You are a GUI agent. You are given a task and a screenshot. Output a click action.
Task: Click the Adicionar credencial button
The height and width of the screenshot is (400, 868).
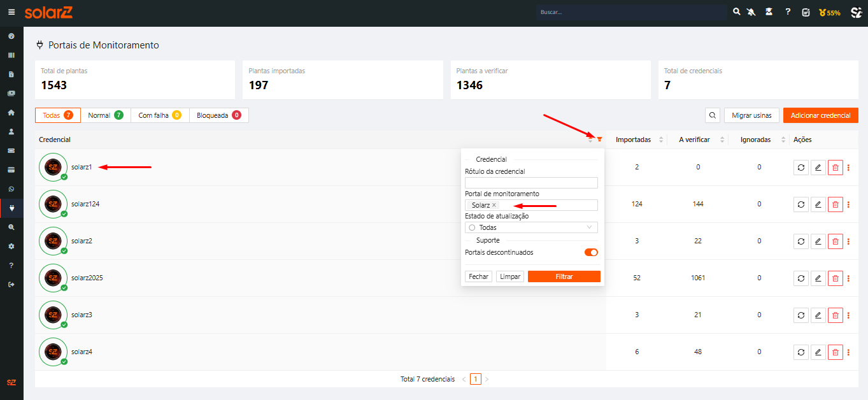pos(821,115)
